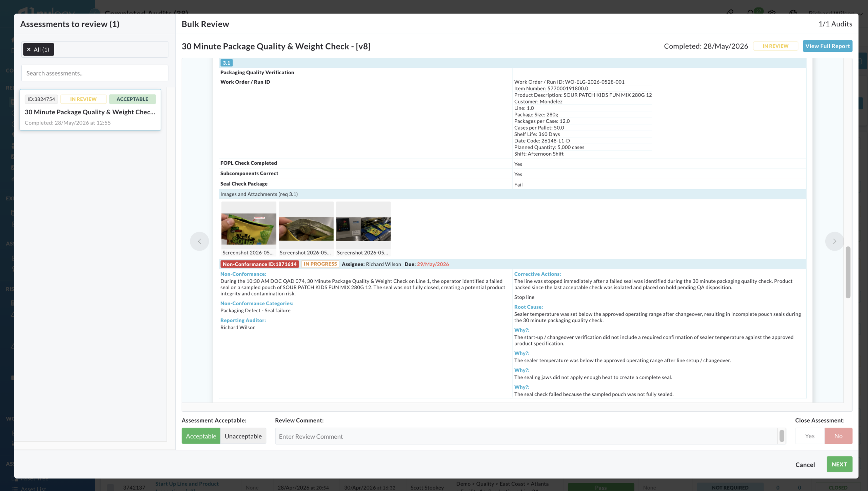Viewport: 868px width, 491px height.
Task: Click the Stop line corrective action text
Action: 524,297
